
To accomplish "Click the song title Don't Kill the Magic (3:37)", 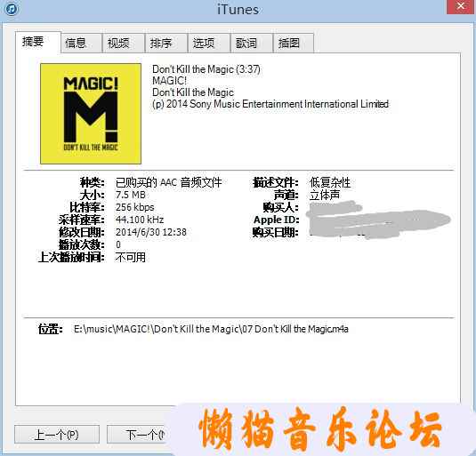I will pos(206,69).
